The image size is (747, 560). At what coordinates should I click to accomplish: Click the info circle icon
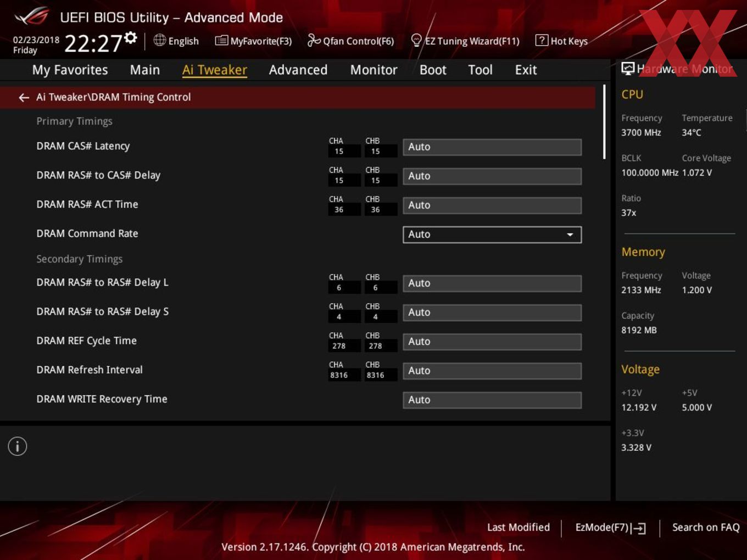point(18,446)
